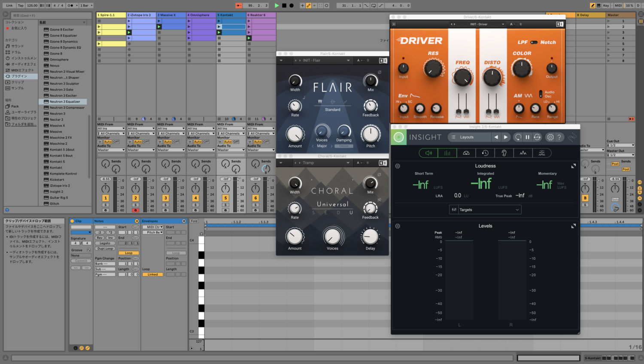The height and width of the screenshot is (364, 644).
Task: Activate track 1 yellow number button
Action: point(106,198)
